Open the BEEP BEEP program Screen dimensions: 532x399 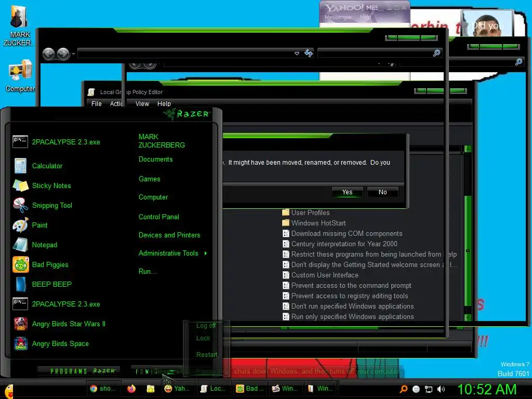(42, 284)
